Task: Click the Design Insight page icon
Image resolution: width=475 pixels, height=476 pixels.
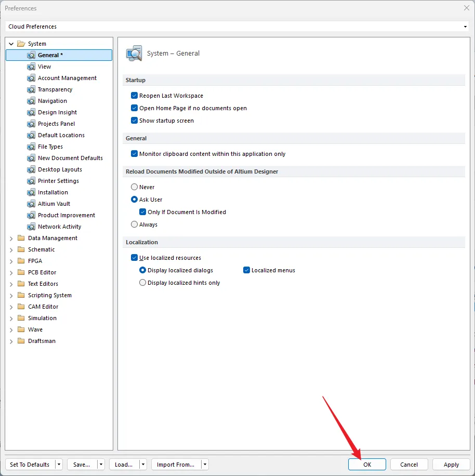Action: point(31,112)
